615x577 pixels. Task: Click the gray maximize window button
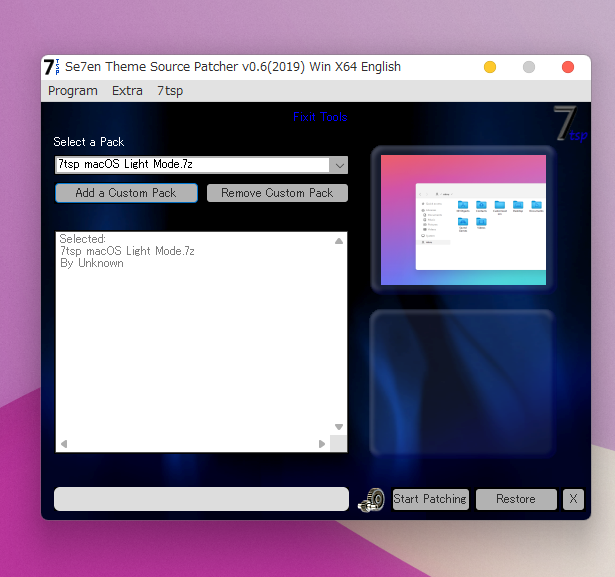pos(529,67)
